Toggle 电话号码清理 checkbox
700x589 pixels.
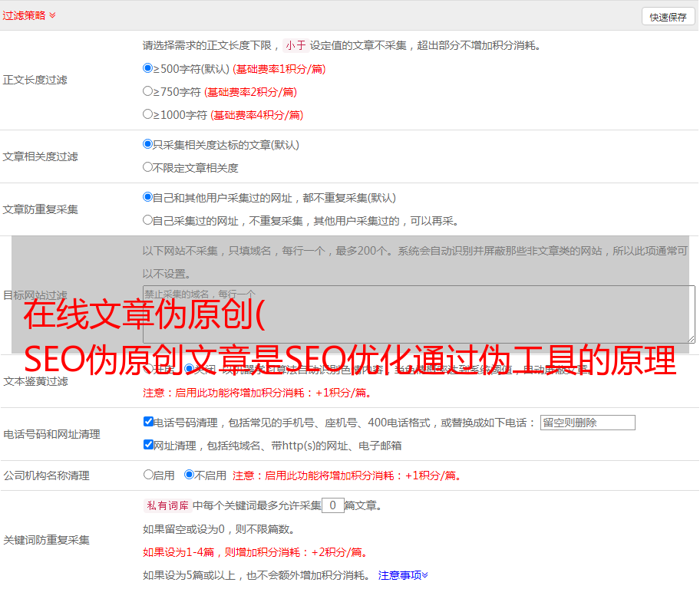tap(148, 422)
